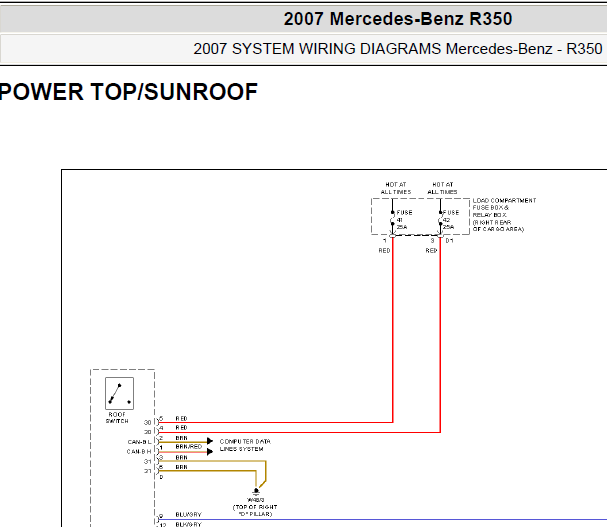Click the 'BRN/RED' wire label
The width and height of the screenshot is (607, 527).
point(189,446)
